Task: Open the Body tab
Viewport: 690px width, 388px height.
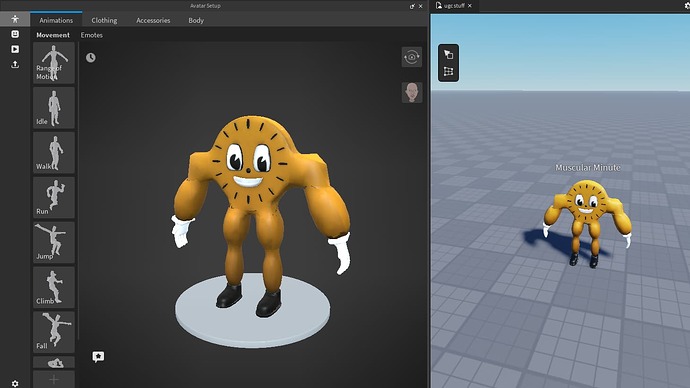Action: pyautogui.click(x=196, y=20)
